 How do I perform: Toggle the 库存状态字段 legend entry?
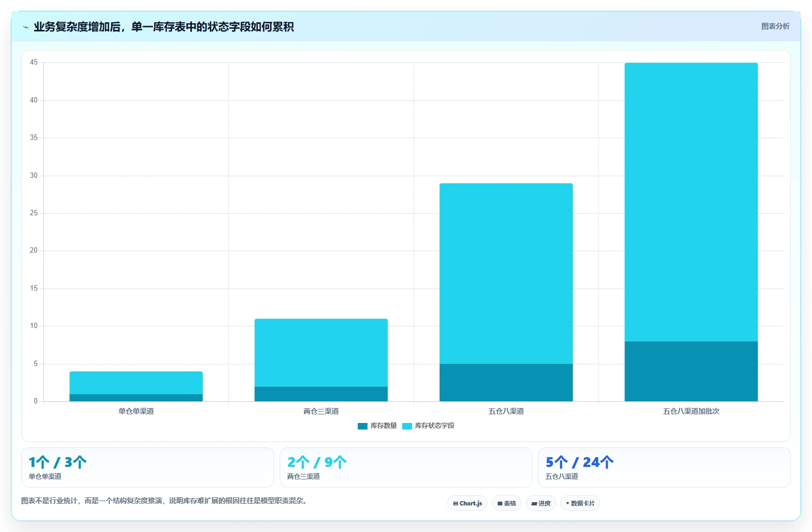tap(428, 426)
